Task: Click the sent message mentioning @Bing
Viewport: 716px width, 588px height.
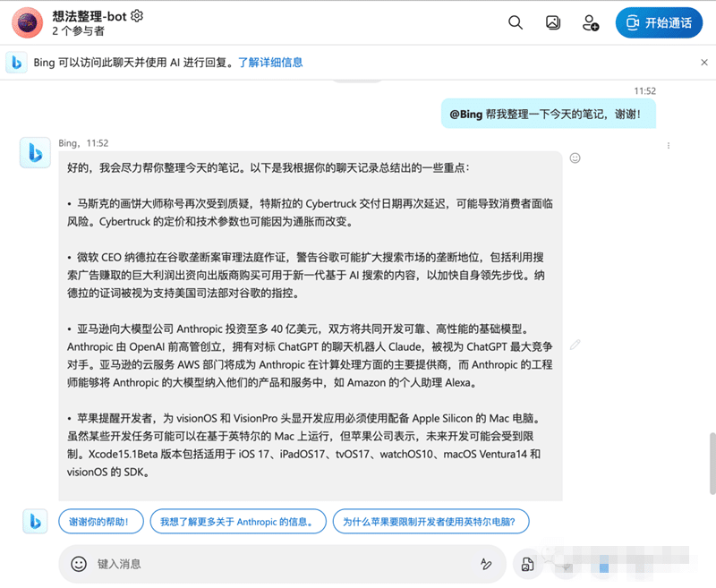Action: coord(549,114)
